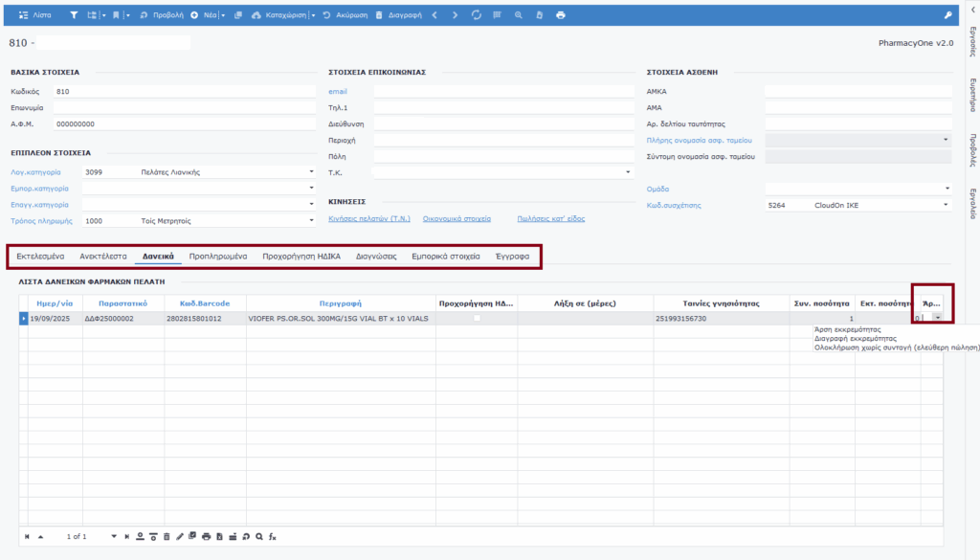
Task: Click the refresh icon in top toolbar
Action: 477,15
